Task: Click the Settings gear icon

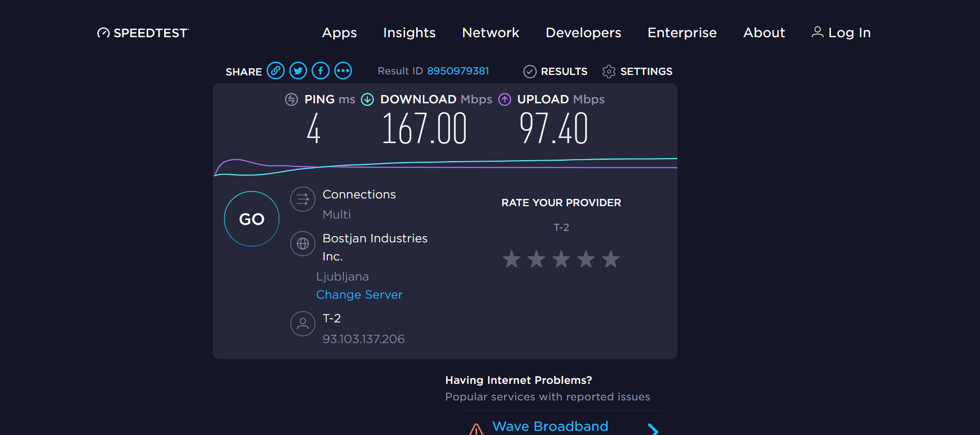Action: pos(609,71)
